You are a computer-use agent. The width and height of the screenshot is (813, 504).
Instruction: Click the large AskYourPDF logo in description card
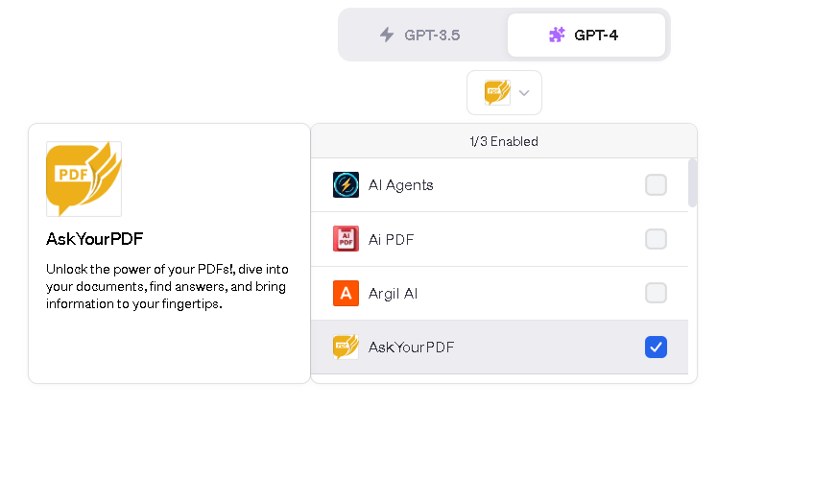point(84,179)
